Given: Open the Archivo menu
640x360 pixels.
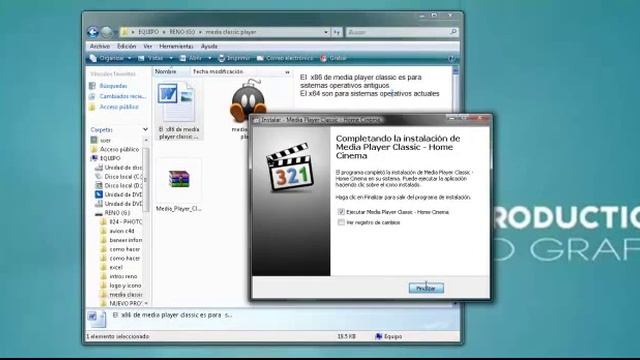Looking at the screenshot, I should coord(100,46).
